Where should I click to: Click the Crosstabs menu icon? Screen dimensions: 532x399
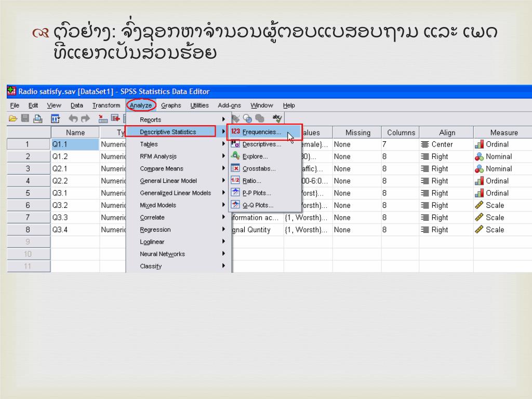pos(235,168)
